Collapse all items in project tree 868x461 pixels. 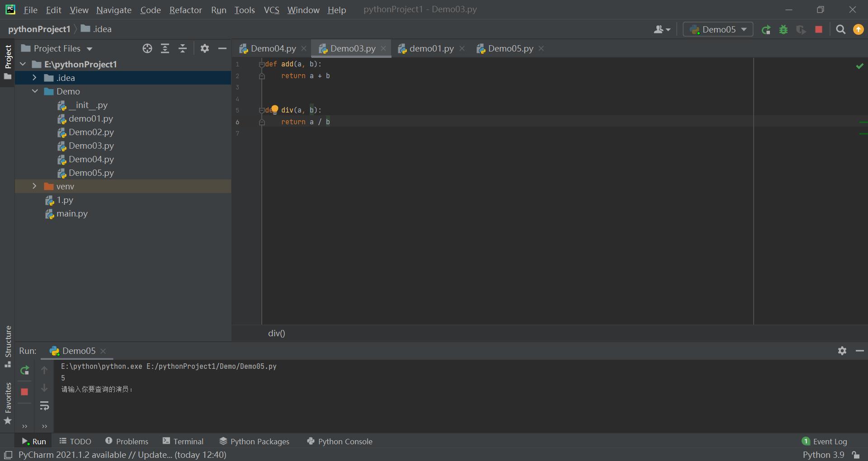click(x=183, y=48)
